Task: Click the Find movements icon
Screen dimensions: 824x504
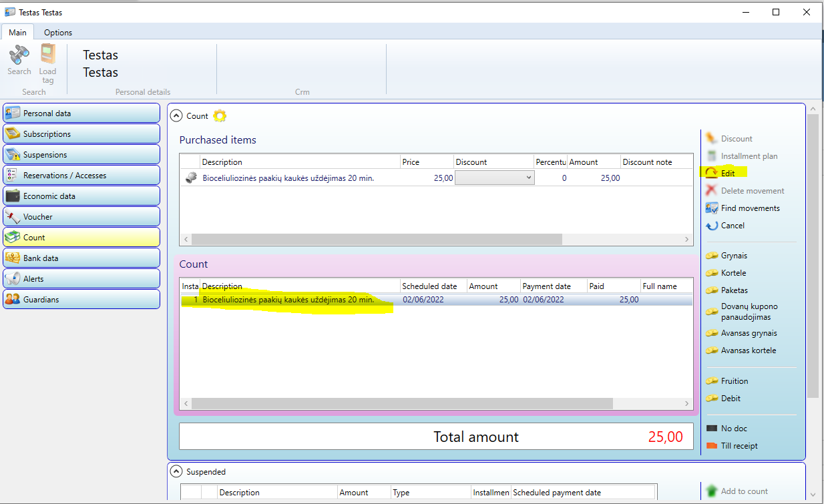Action: [x=712, y=208]
